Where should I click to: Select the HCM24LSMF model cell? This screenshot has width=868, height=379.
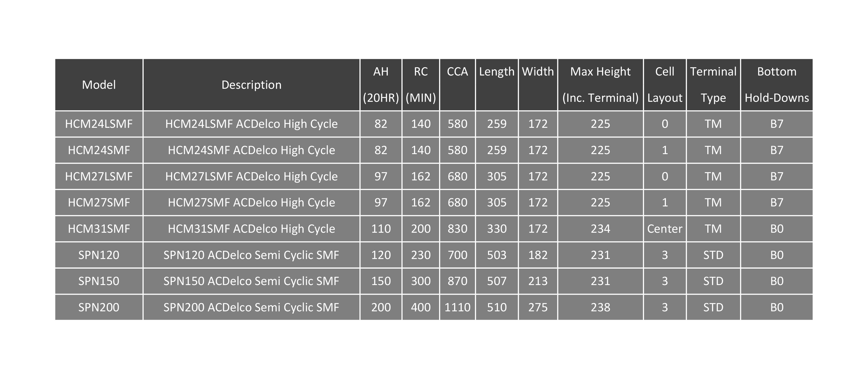pos(99,124)
